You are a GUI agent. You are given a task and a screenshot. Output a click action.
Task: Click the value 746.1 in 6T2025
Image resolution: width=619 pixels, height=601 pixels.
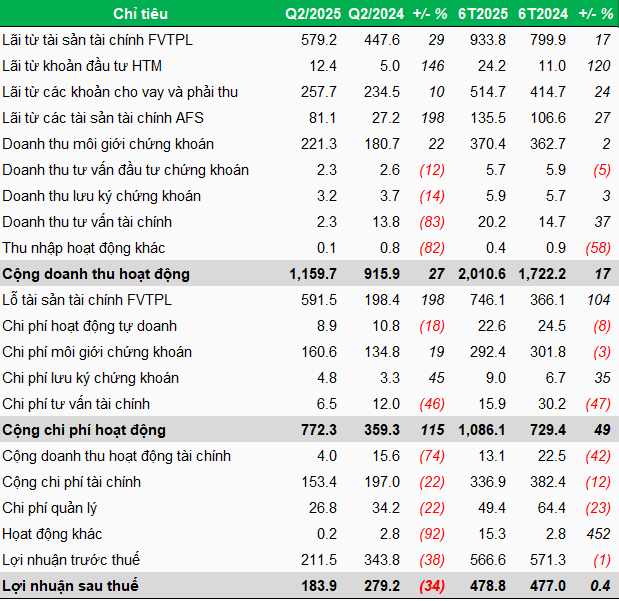[488, 300]
